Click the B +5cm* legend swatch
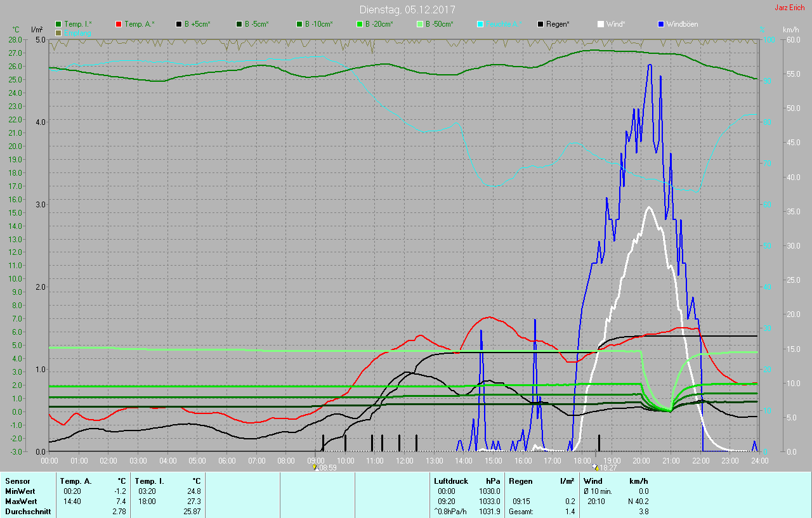The image size is (812, 518). pos(179,24)
